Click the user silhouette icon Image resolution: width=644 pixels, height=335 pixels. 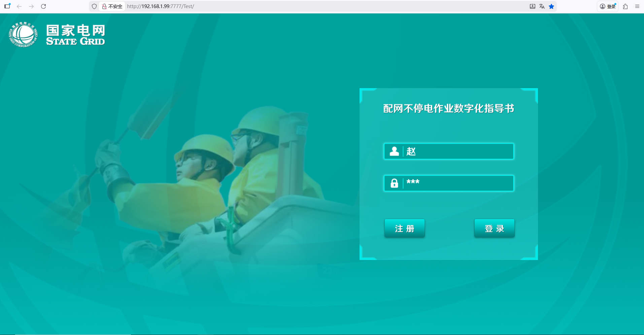[x=394, y=151]
